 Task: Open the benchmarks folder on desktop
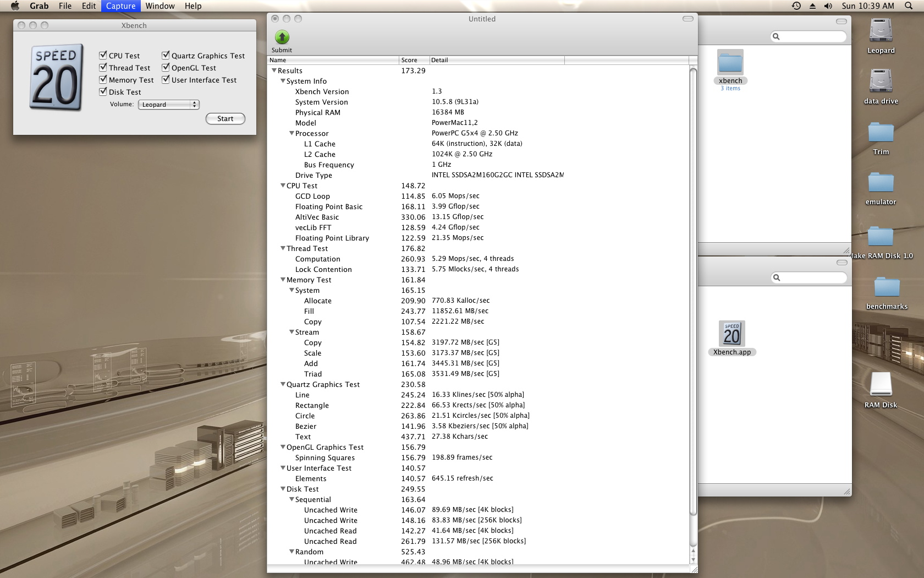[887, 287]
